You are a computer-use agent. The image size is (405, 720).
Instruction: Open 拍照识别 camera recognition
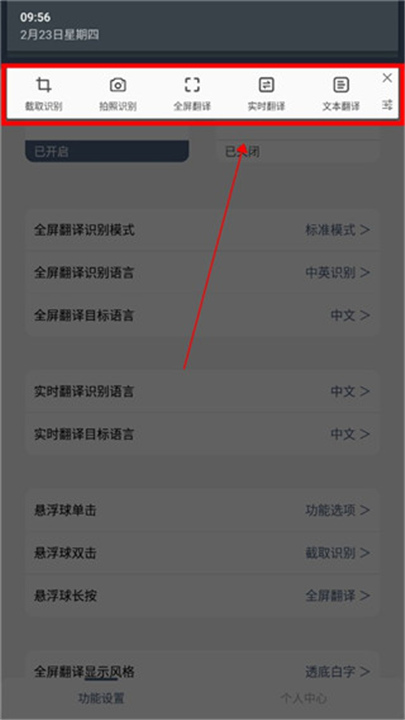(x=118, y=94)
